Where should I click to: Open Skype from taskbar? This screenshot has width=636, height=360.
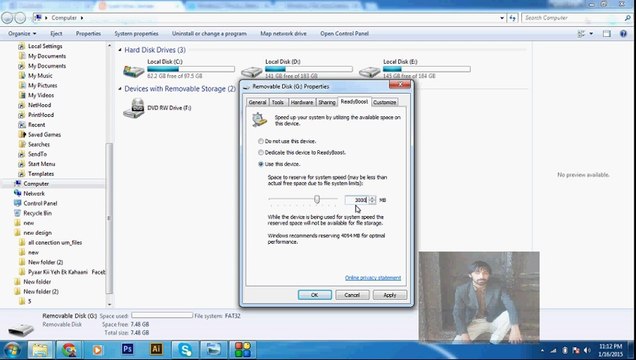[x=185, y=349]
